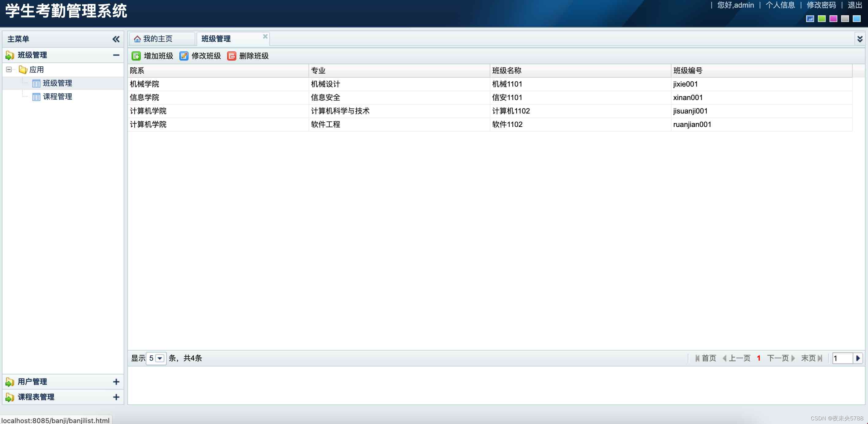The height and width of the screenshot is (424, 868).
Task: Click next page (下一页) arrow icon
Action: [x=793, y=358]
